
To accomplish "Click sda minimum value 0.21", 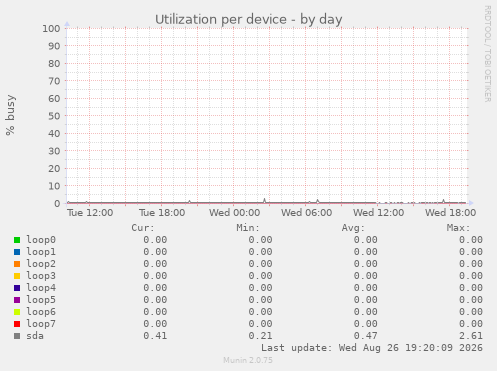I will pos(260,336).
